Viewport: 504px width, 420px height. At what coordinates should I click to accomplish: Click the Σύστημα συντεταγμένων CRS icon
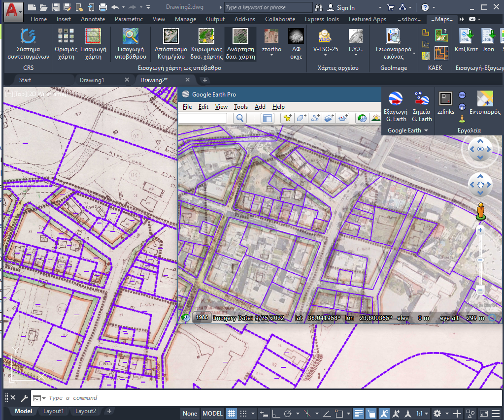(28, 35)
